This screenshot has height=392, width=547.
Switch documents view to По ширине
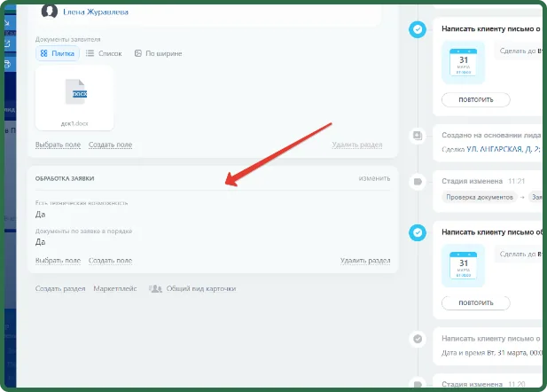coord(159,53)
